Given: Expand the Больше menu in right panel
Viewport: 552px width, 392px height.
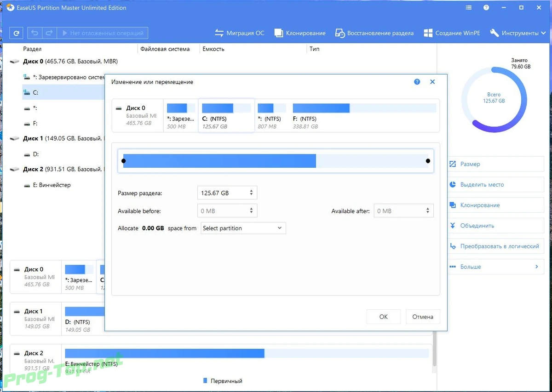Looking at the screenshot, I should click(x=495, y=267).
